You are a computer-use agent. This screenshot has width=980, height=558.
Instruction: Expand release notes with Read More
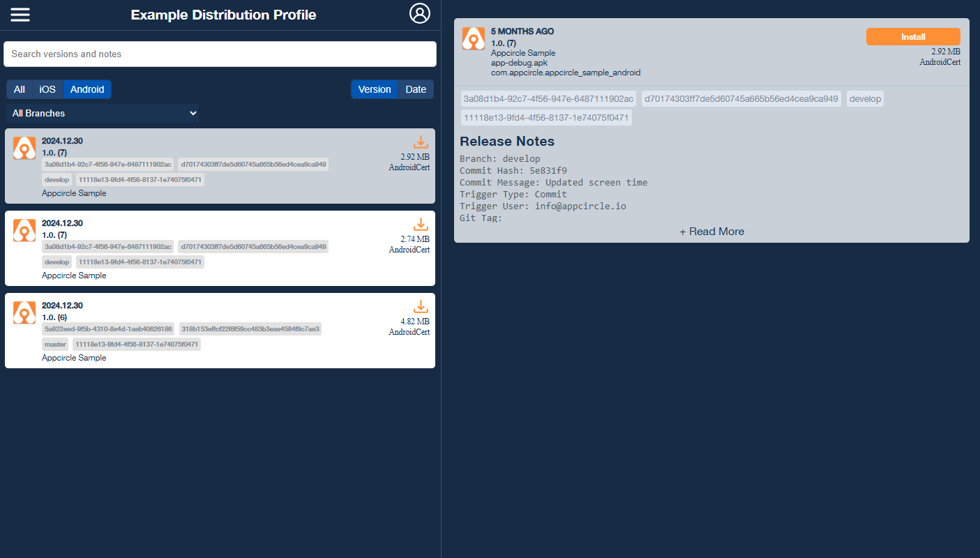(711, 232)
